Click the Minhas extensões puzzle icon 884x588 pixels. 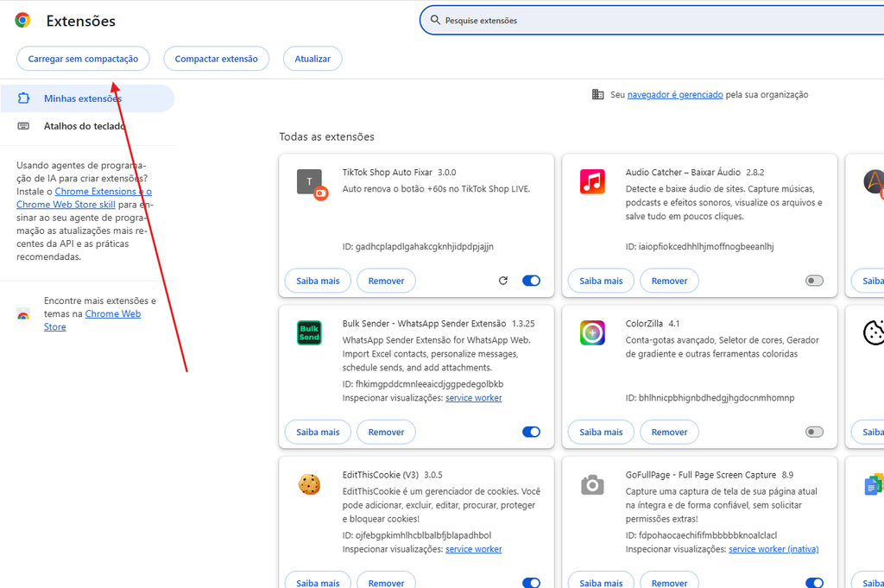23,98
